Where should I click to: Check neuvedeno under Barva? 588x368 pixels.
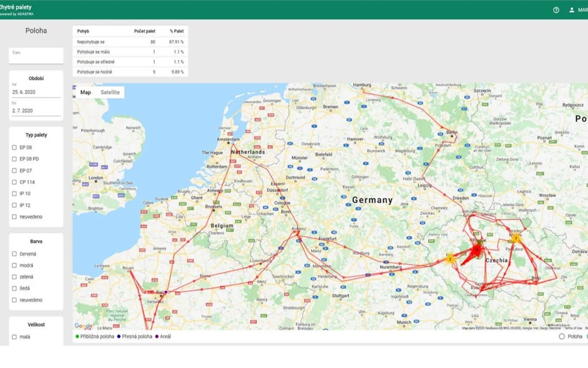(x=14, y=300)
